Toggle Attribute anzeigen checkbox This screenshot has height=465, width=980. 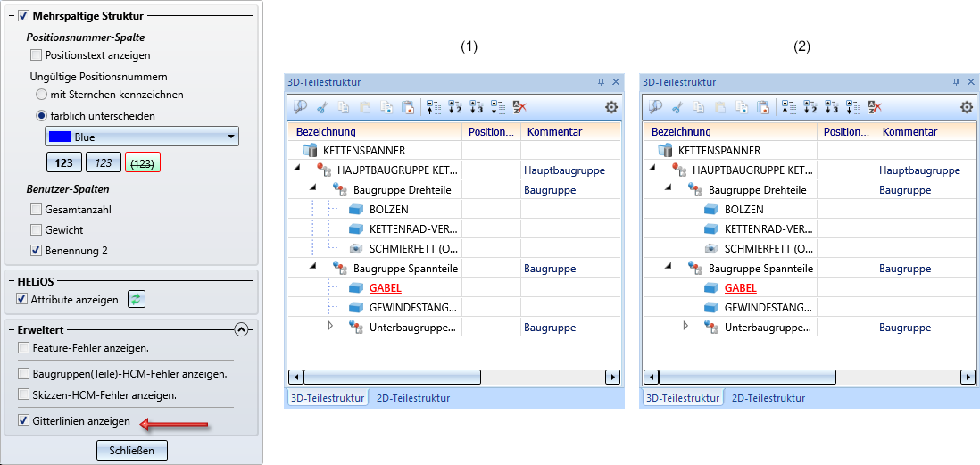[x=23, y=299]
